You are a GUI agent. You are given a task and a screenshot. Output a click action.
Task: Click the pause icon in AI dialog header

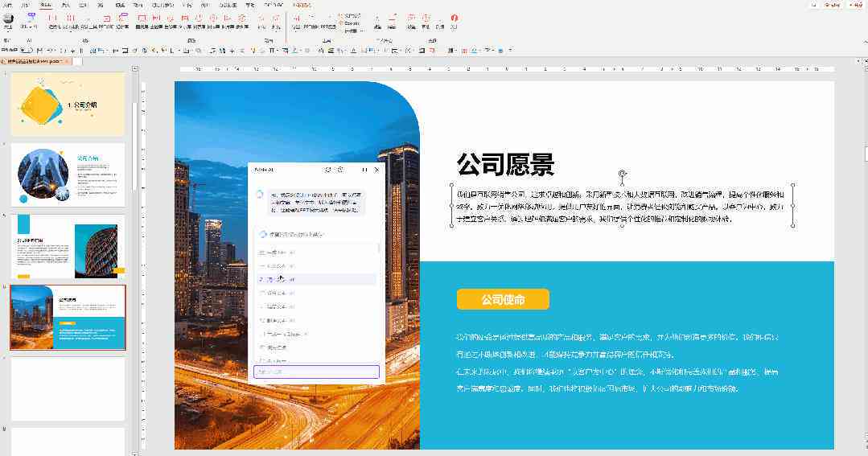tap(364, 170)
